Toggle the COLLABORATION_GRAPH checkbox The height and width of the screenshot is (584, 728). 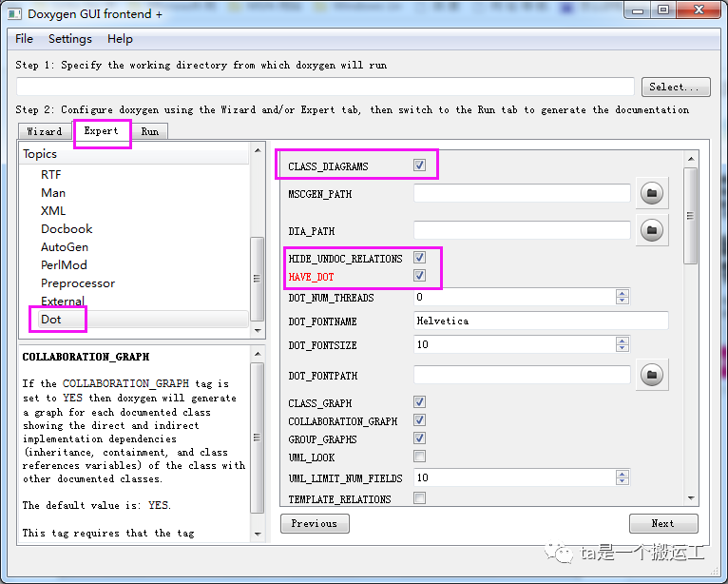click(x=420, y=420)
